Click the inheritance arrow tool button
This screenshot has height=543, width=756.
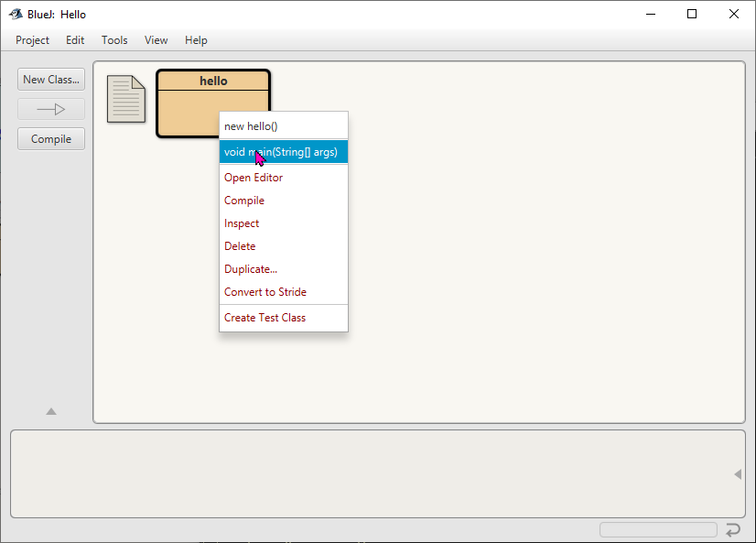coord(51,110)
